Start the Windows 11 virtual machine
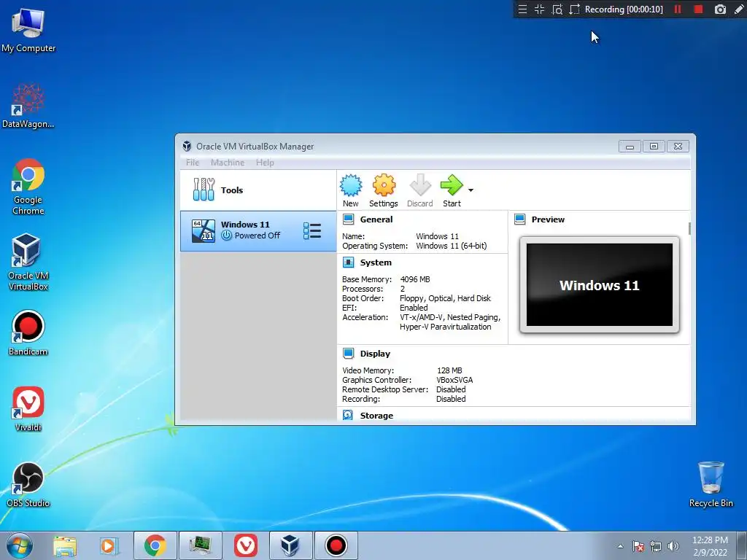This screenshot has width=747, height=560. (x=452, y=190)
